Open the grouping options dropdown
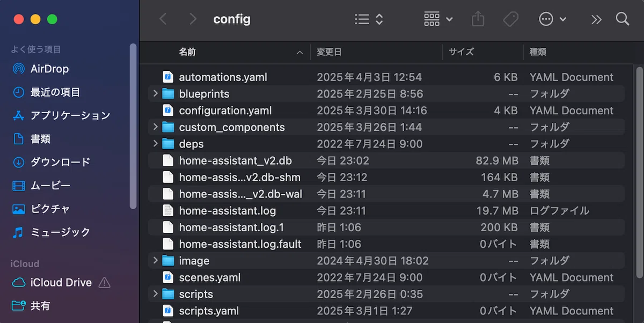644x323 pixels. pos(438,19)
